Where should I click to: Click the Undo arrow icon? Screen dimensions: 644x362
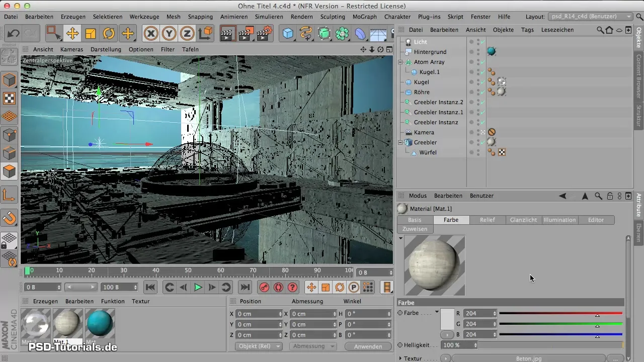coord(14,34)
